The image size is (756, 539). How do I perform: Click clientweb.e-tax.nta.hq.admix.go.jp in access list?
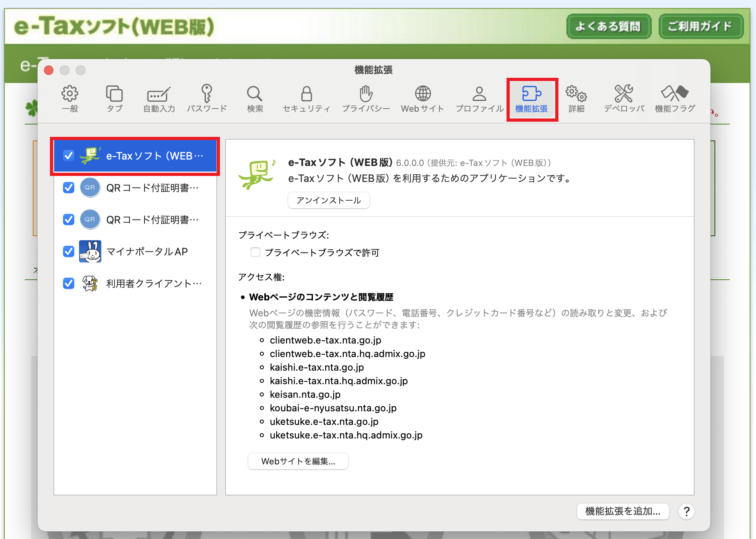click(348, 354)
